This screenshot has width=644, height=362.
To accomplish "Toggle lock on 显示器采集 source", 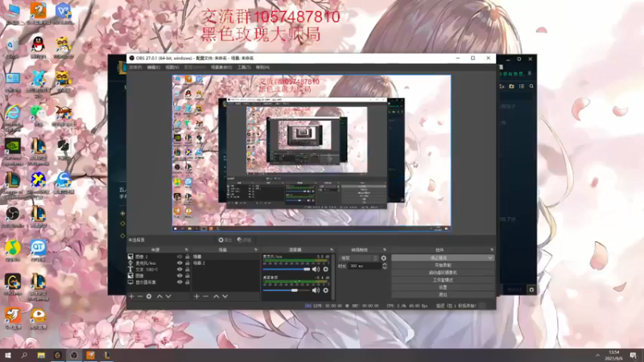I will pos(188,282).
